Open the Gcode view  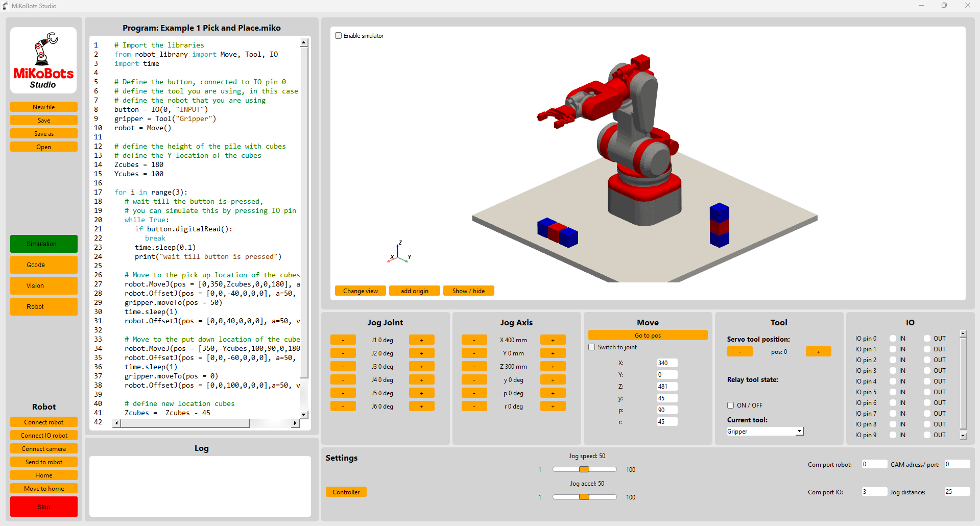(43, 265)
